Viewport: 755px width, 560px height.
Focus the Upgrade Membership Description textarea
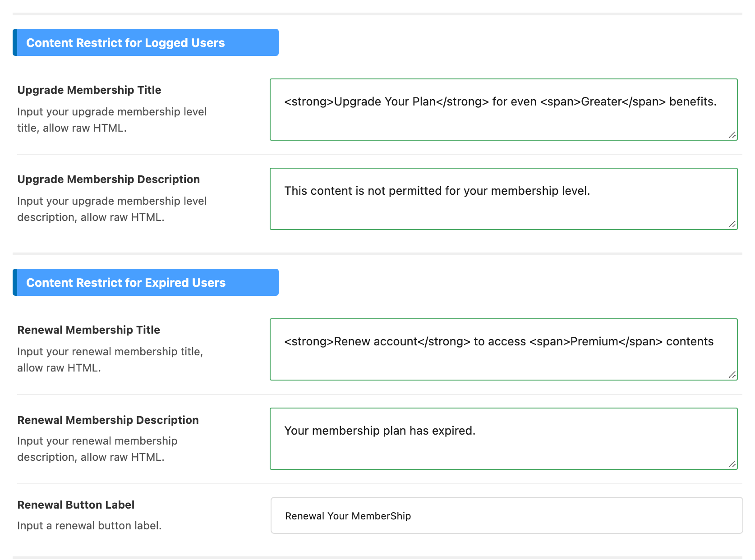click(x=504, y=199)
